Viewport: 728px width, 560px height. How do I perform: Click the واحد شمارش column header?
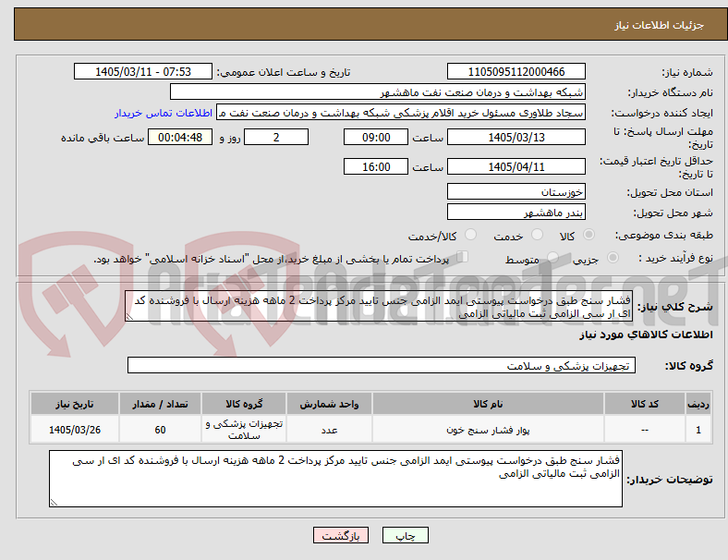pos(329,404)
